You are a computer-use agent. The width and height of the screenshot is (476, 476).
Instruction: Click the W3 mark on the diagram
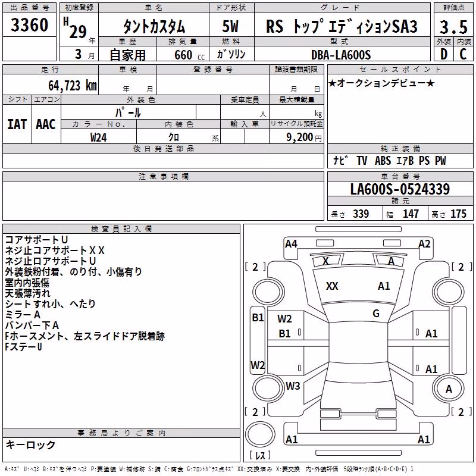click(x=293, y=386)
